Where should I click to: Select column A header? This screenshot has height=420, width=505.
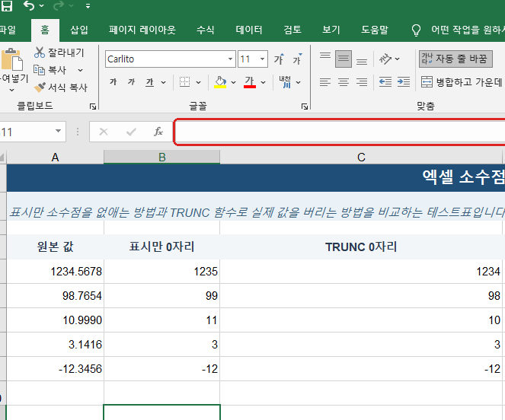(55, 157)
